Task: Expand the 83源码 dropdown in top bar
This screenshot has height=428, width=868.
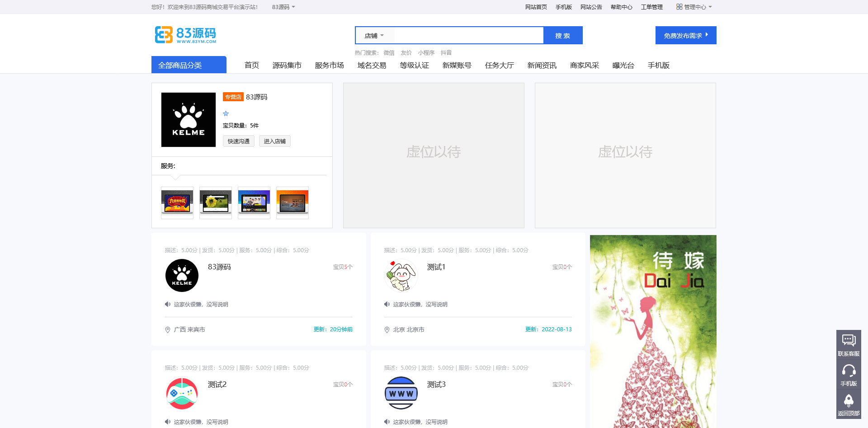Action: tap(283, 7)
